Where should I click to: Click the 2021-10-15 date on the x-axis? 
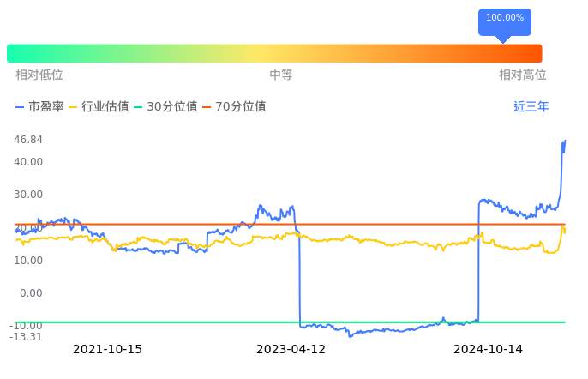click(x=107, y=349)
